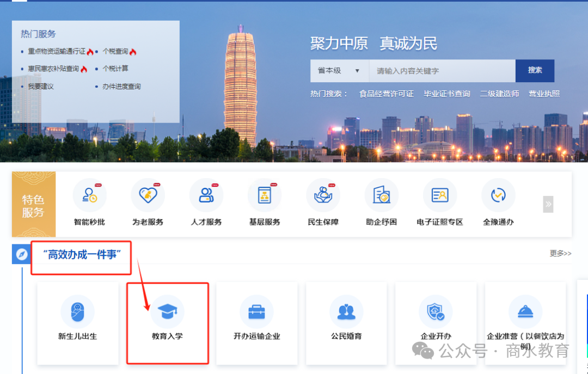
Task: Click the 毕业证书查询 hot search link
Action: [446, 93]
